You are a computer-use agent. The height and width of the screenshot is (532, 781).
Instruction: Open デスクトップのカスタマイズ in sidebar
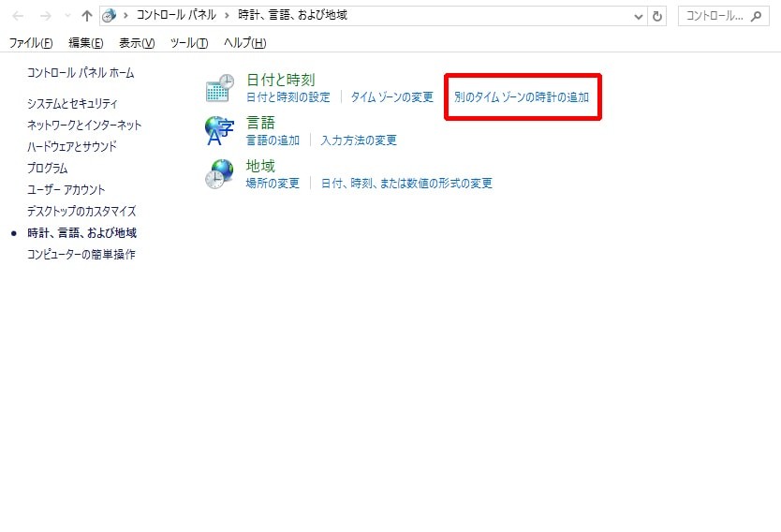coord(81,211)
